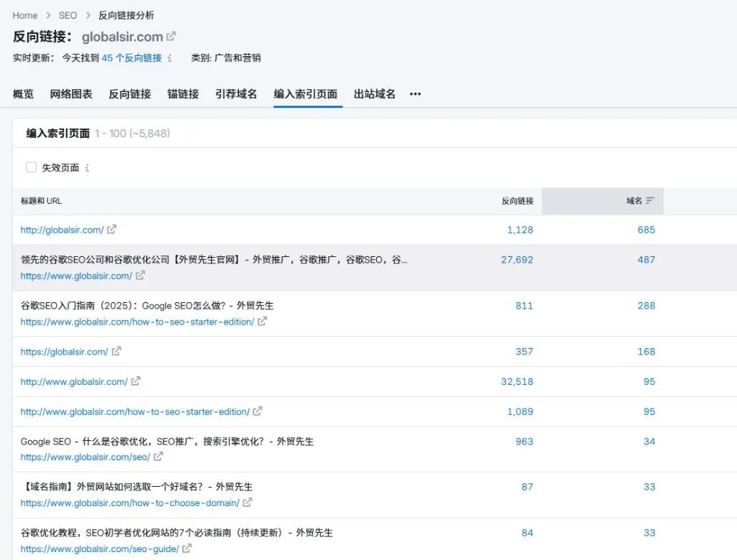The height and width of the screenshot is (560, 737).
Task: Open the https how-to-seo-starter-edition link
Action: (137, 322)
